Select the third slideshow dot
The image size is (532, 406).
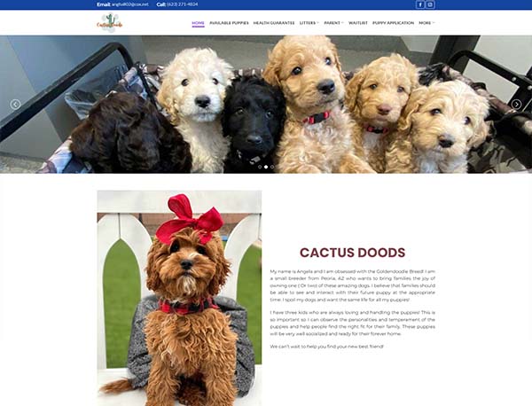(x=272, y=167)
